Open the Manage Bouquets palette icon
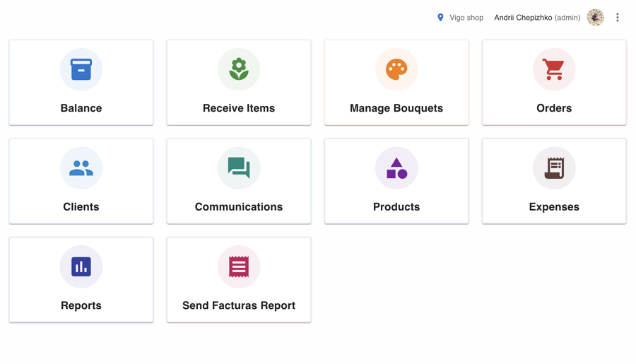This screenshot has width=636, height=364. (396, 69)
